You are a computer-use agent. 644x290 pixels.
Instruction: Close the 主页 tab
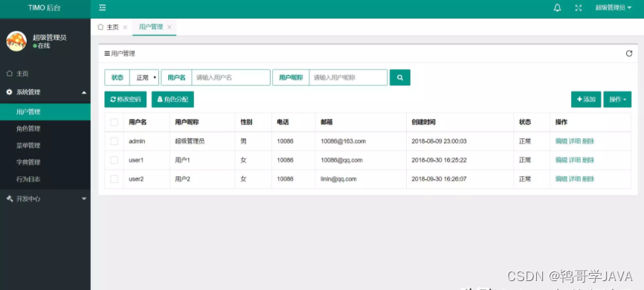[125, 27]
